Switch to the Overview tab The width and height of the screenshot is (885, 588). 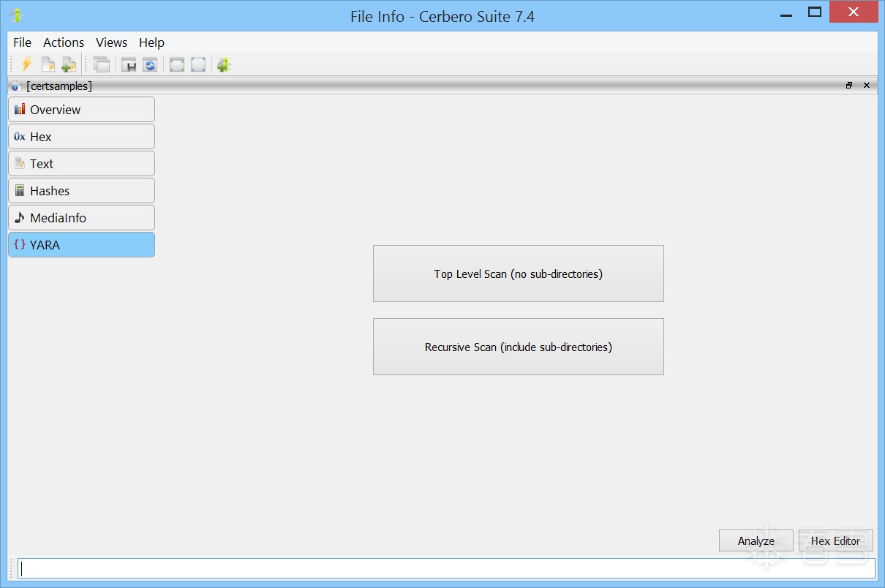81,110
